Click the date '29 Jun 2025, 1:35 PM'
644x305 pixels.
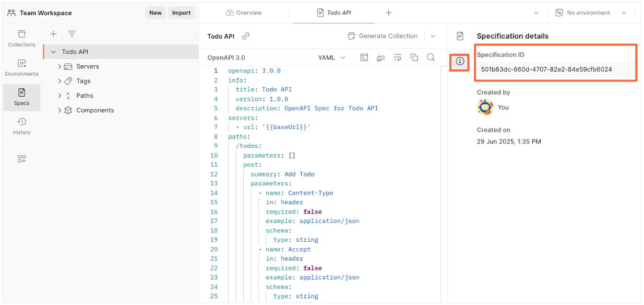tap(509, 142)
